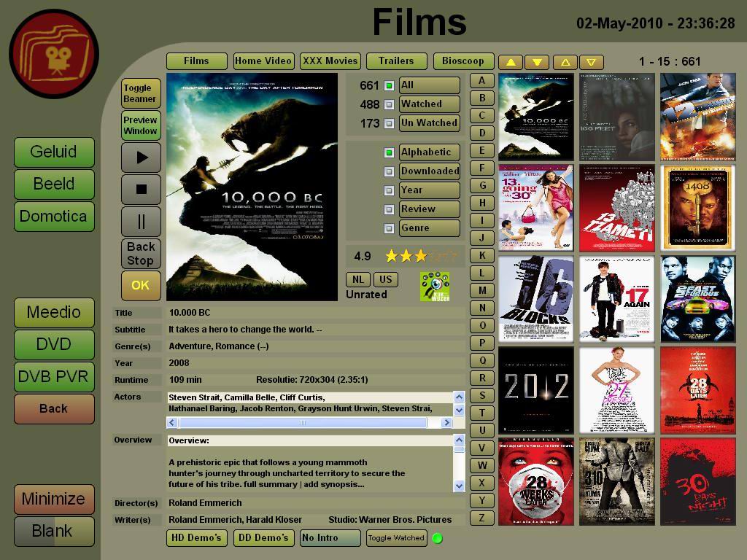Click the Actors horizontal scrollbar thumb
This screenshot has width=747, height=560.
point(303,422)
